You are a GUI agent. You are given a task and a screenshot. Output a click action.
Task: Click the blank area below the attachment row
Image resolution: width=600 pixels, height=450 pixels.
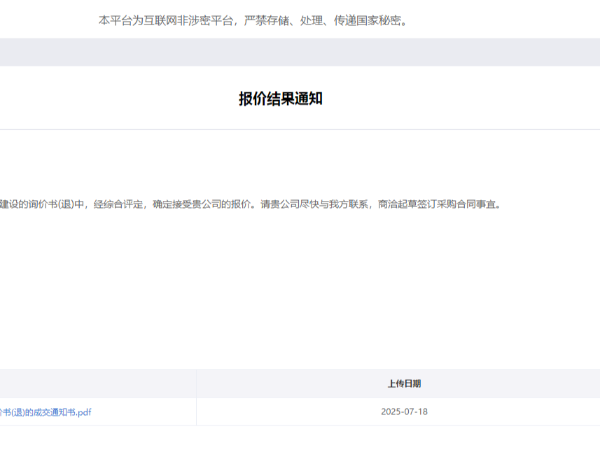click(x=300, y=438)
